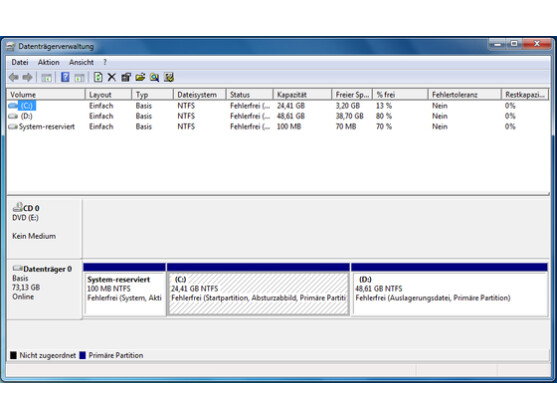
Task: Open Properties via the toolbar icon
Action: click(126, 77)
